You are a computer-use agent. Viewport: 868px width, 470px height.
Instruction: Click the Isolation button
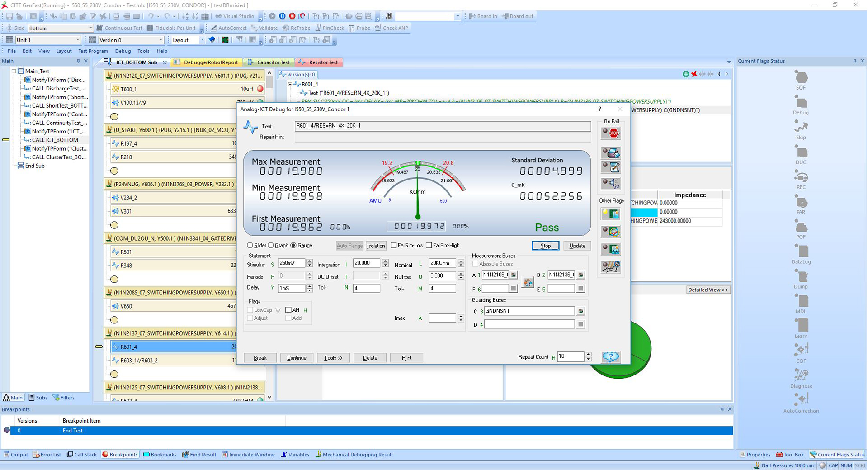point(376,246)
